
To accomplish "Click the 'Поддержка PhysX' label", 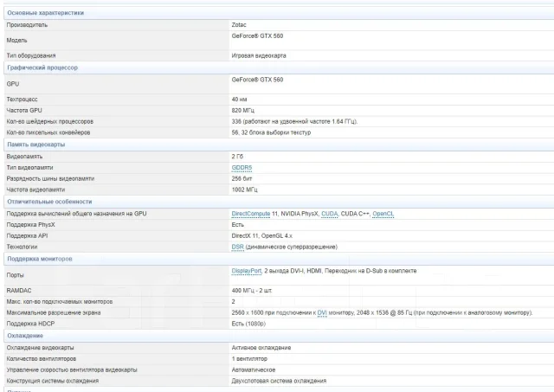I will pos(31,225).
